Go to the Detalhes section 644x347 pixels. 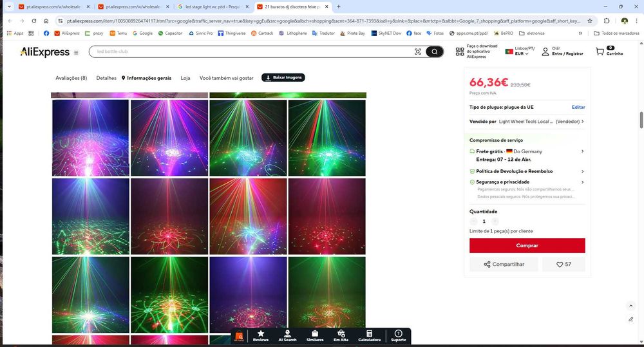coord(106,78)
